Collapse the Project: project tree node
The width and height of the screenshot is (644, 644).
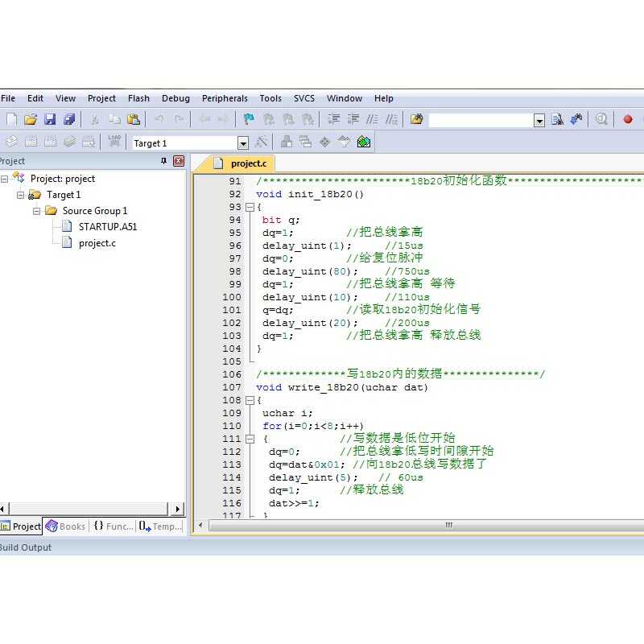click(x=4, y=179)
